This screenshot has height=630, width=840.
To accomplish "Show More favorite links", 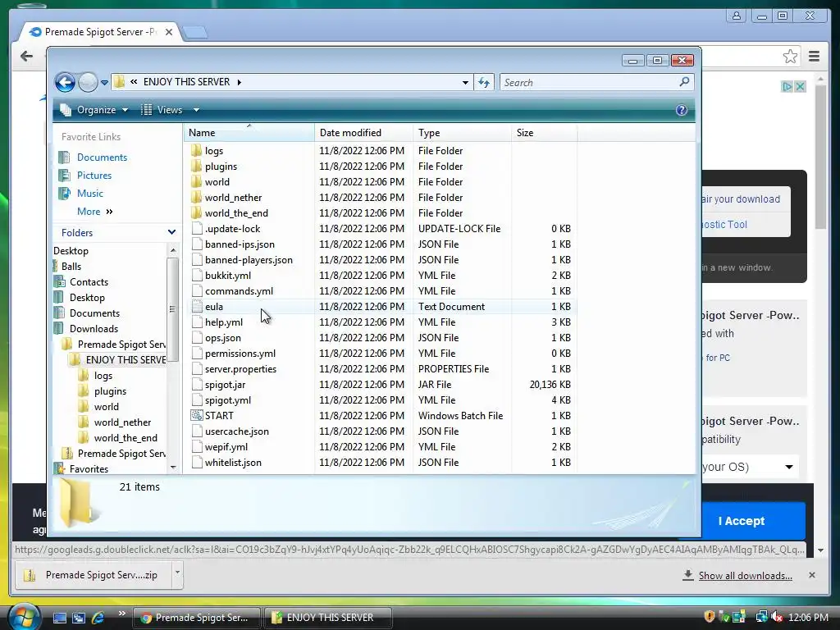I will point(95,212).
